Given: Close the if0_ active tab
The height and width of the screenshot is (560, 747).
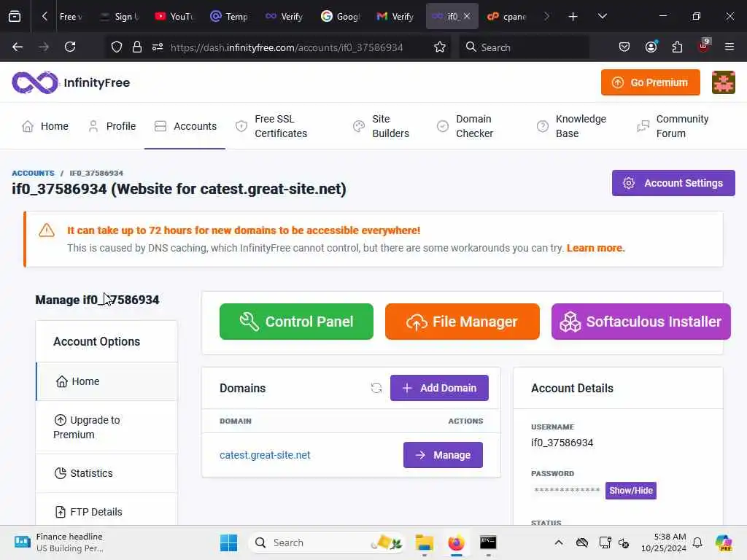Looking at the screenshot, I should point(467,16).
